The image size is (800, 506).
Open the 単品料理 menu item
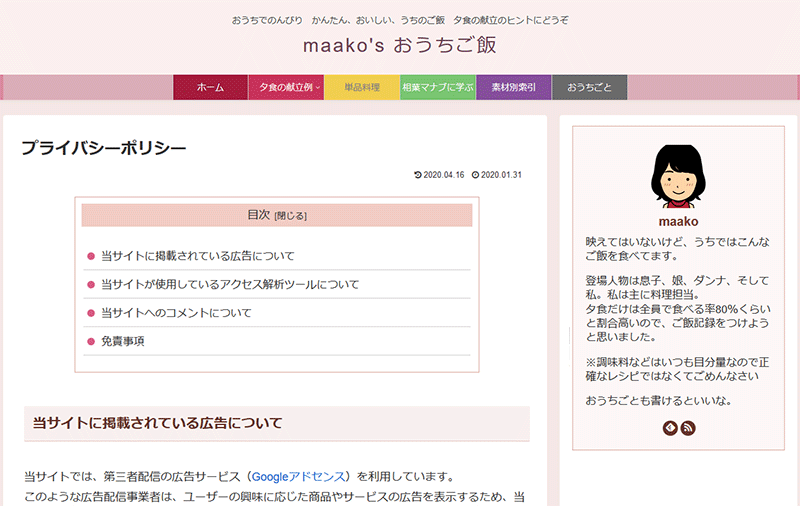tap(362, 87)
